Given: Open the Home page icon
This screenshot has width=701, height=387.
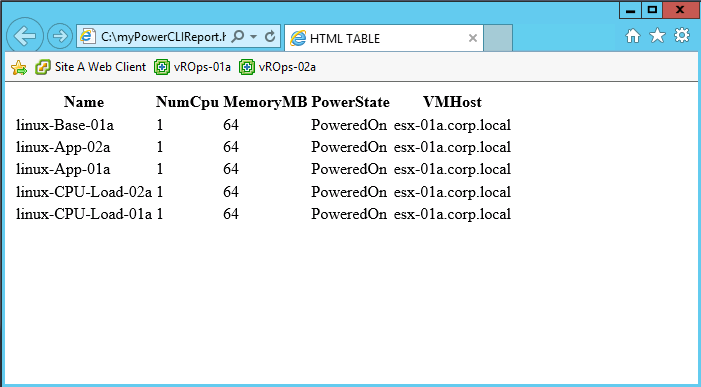Looking at the screenshot, I should tap(633, 36).
